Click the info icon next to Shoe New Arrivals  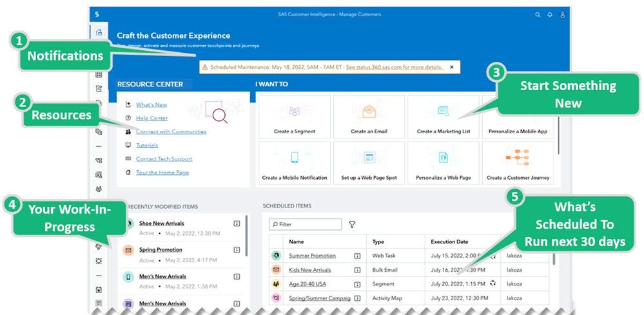(x=237, y=224)
